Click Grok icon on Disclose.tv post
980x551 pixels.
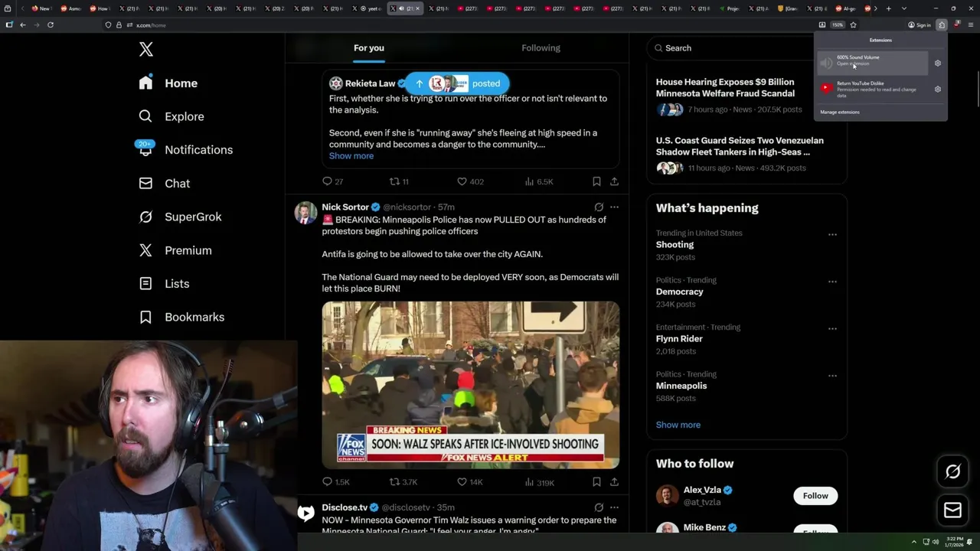click(599, 507)
